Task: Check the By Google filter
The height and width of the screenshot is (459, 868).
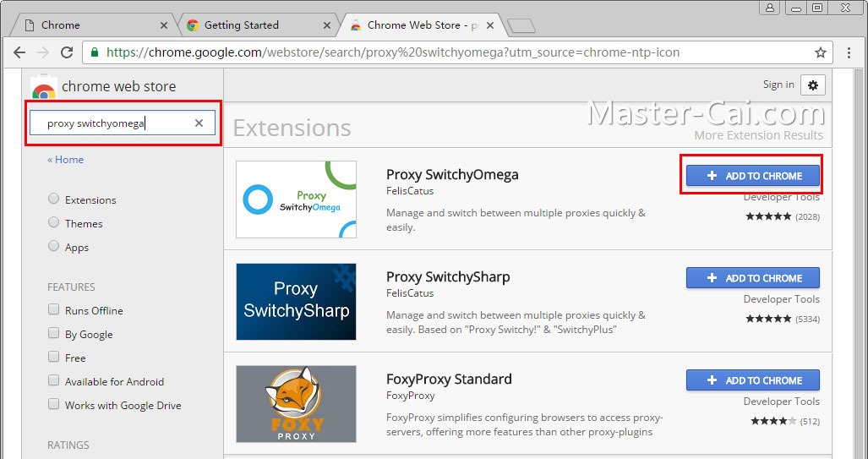Action: [x=54, y=333]
